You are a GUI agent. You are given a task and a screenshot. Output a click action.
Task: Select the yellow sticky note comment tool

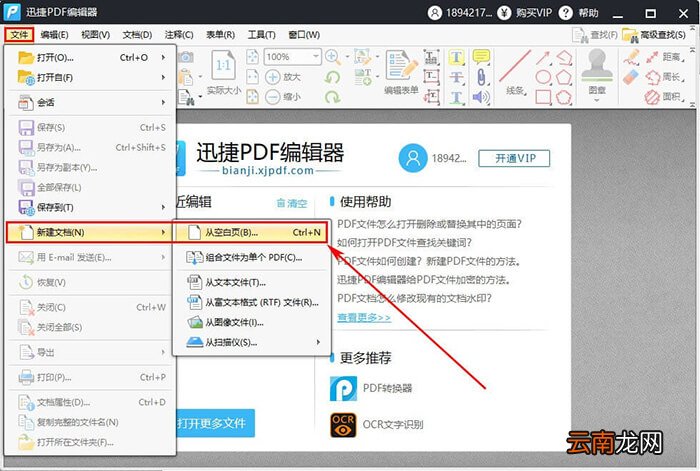(x=481, y=57)
